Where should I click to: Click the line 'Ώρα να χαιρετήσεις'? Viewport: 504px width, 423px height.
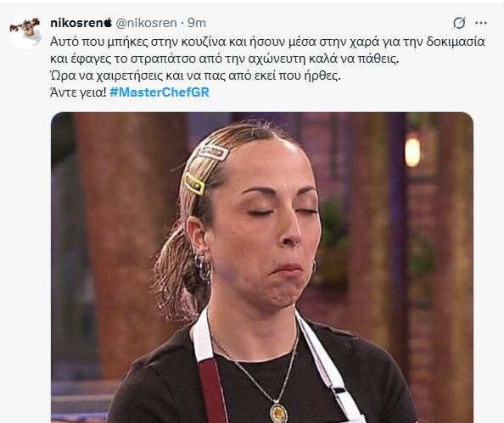click(195, 75)
